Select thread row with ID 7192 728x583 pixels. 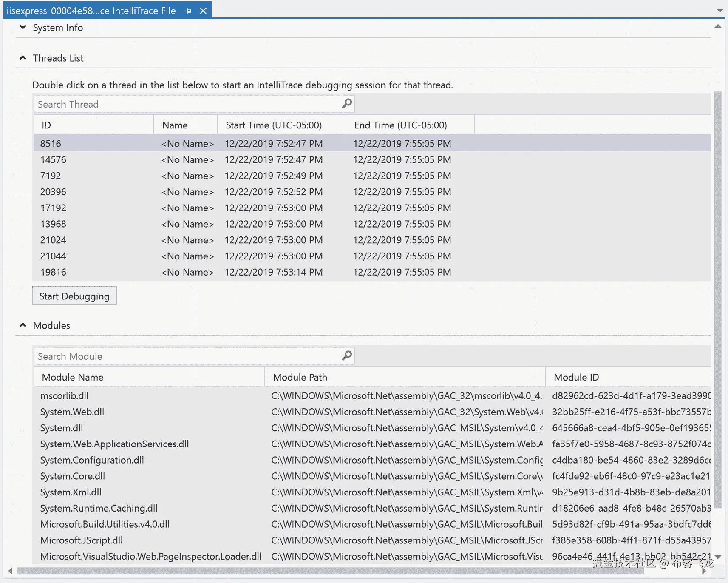(x=372, y=176)
